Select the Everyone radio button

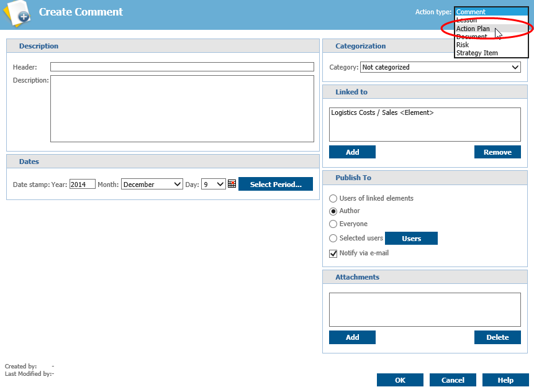(x=333, y=224)
